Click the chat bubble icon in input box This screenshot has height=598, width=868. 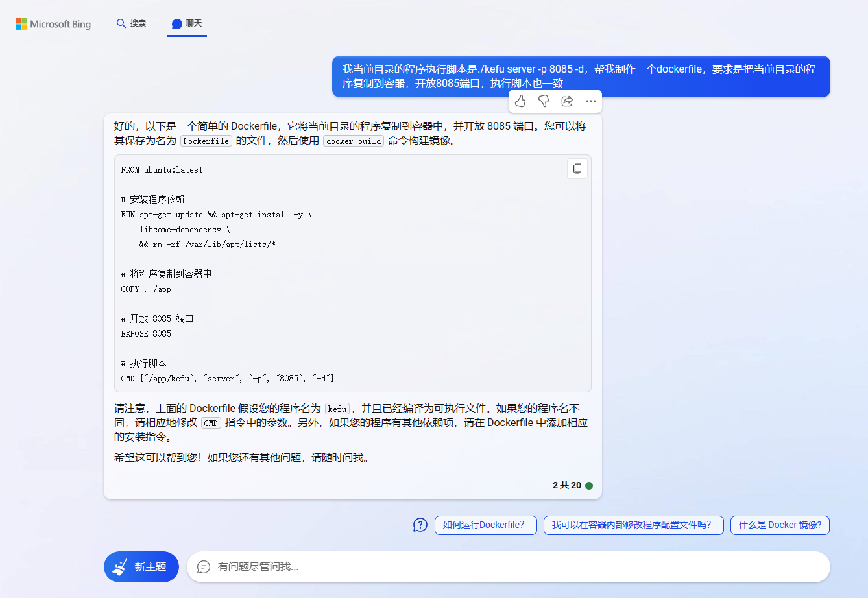(x=204, y=567)
